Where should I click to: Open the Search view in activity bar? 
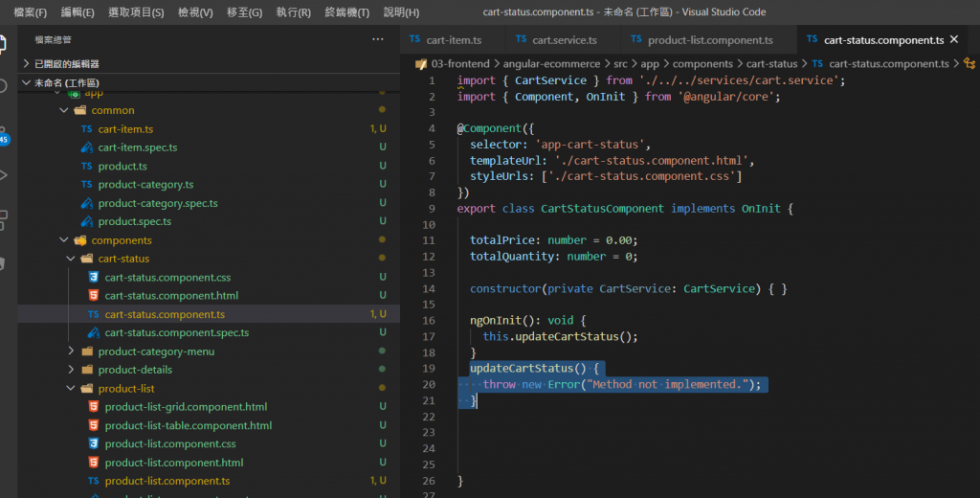coord(3,86)
